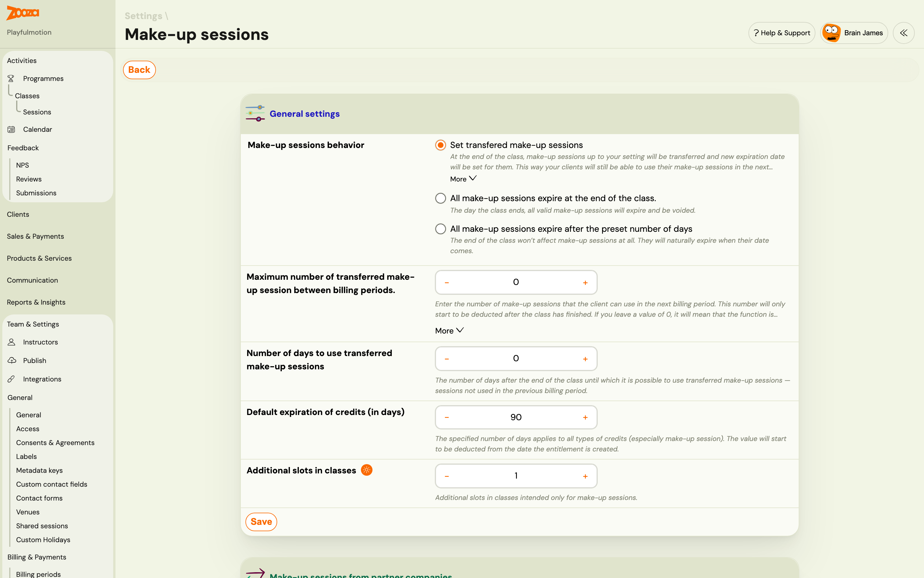Click the Integrations link icon

click(11, 379)
